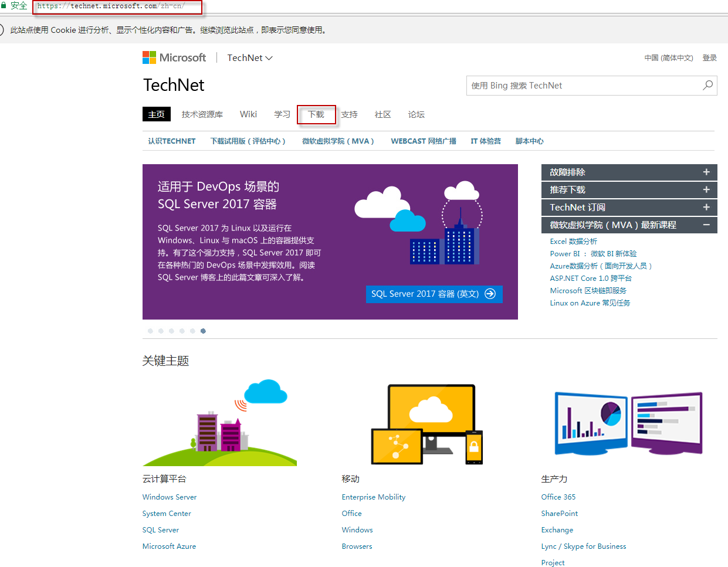Open the Office link under 移动
728x567 pixels.
tap(352, 514)
